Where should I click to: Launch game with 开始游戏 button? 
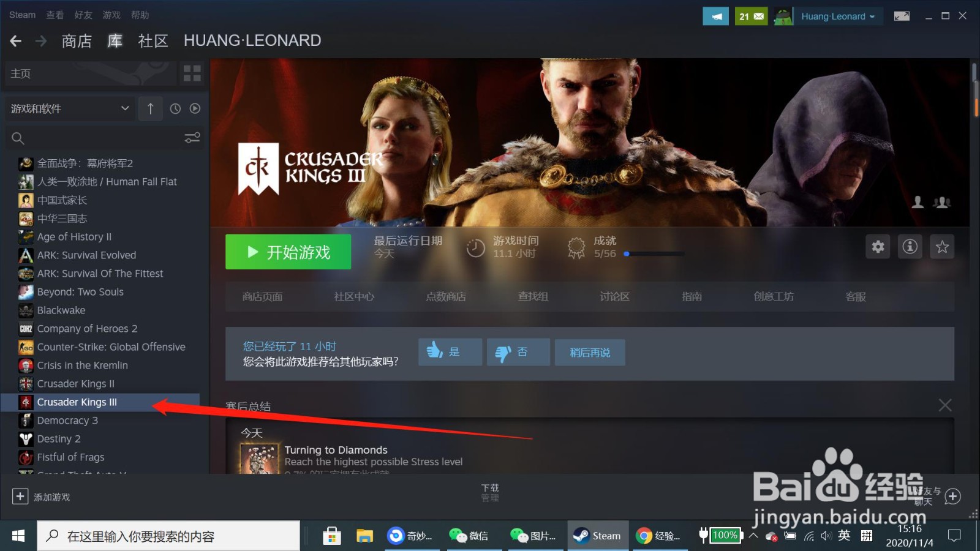point(288,252)
